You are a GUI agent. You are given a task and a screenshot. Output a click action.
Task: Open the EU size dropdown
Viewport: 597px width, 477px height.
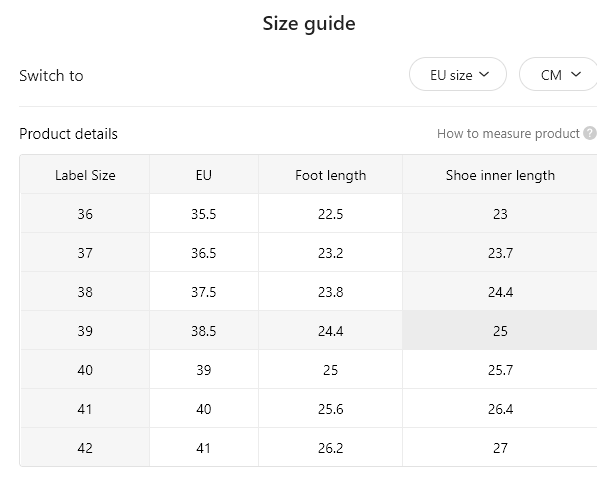click(x=458, y=74)
